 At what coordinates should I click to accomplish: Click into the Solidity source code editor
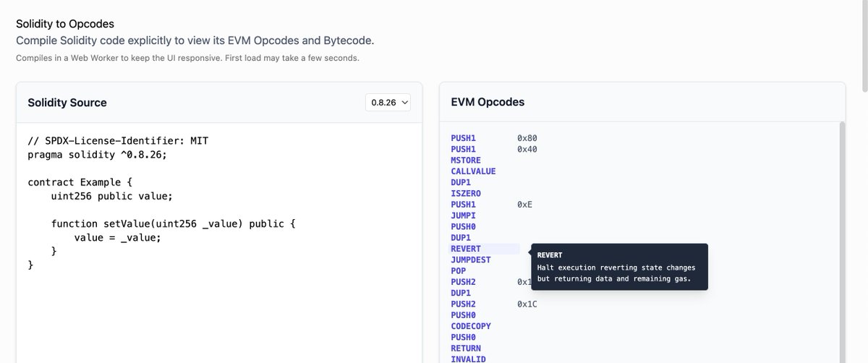(x=219, y=243)
